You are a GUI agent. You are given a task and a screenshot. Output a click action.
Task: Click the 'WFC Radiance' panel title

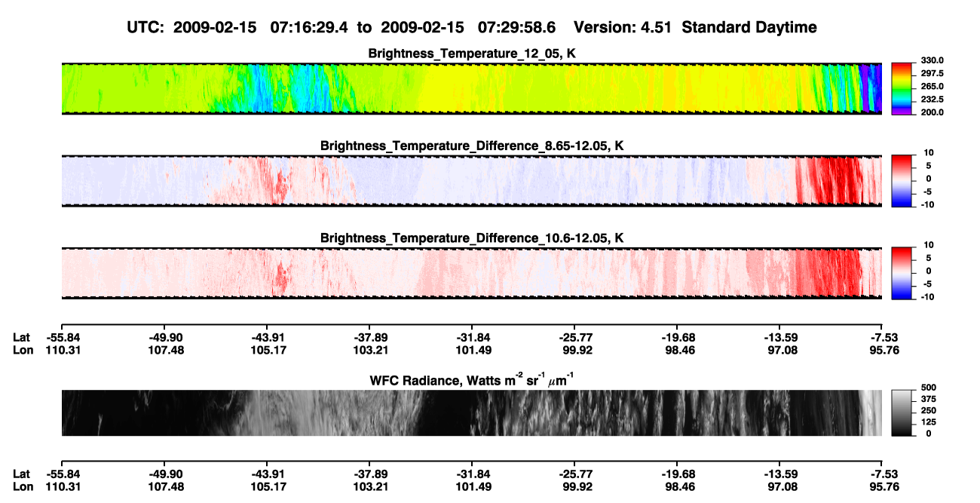click(472, 379)
